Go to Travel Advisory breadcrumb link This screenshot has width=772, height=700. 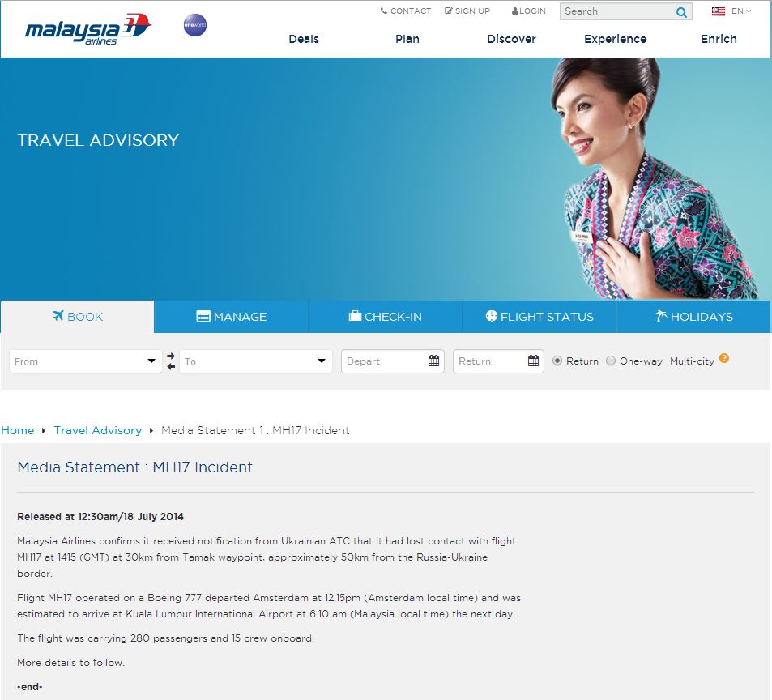[x=97, y=430]
